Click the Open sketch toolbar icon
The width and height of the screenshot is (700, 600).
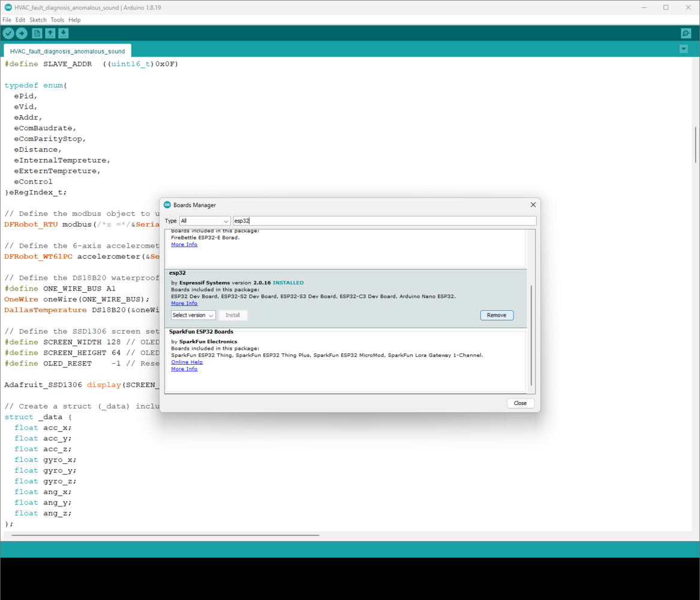click(x=50, y=34)
